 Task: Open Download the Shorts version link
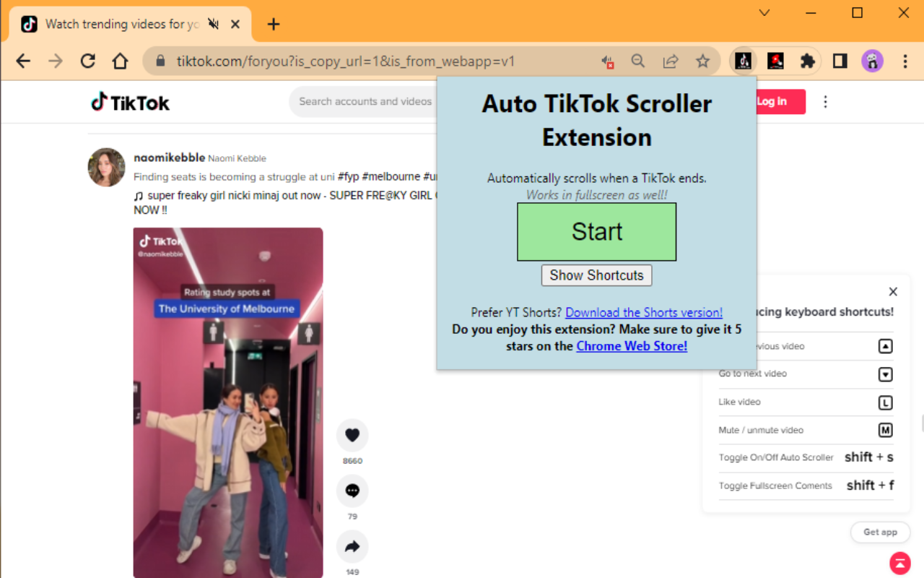point(644,313)
